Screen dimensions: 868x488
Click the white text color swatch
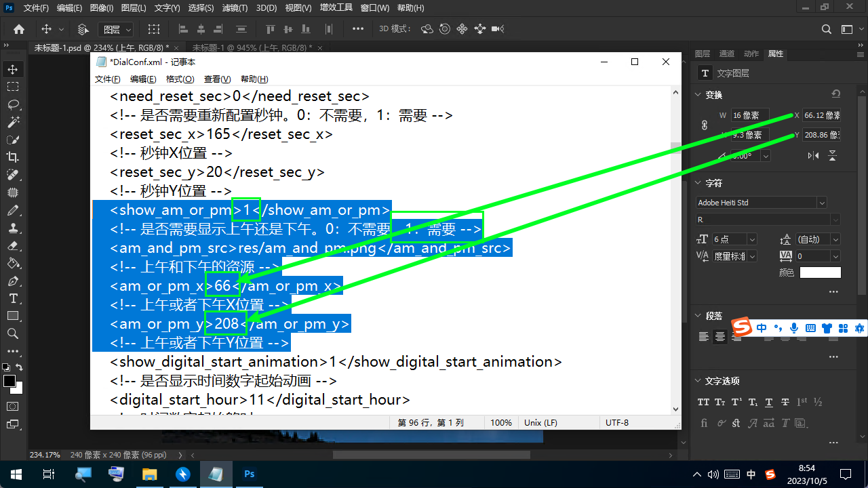click(820, 272)
